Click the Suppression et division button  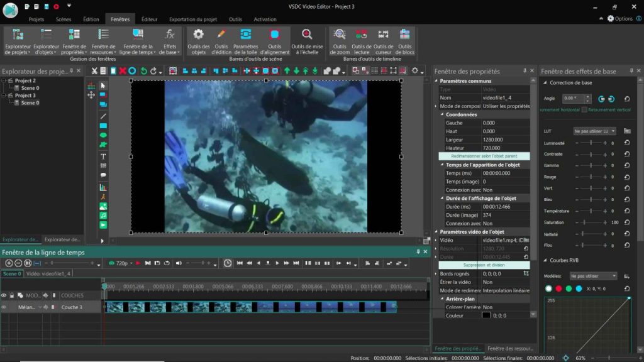484,265
